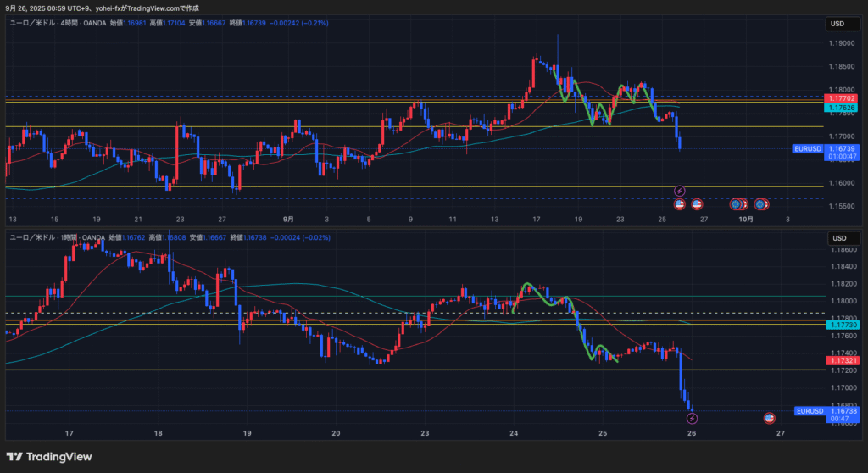The width and height of the screenshot is (868, 473).
Task: Open the USD currency selector on the 4-hour chart
Action: (837, 24)
